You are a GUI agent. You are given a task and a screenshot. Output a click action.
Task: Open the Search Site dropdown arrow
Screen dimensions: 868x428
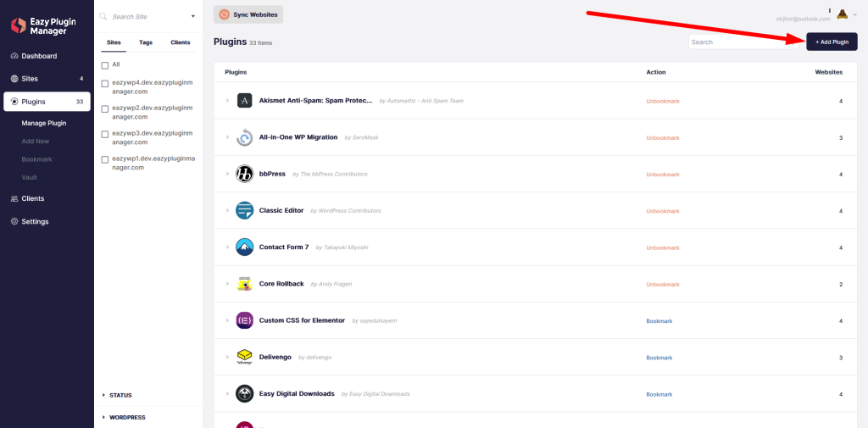[193, 17]
